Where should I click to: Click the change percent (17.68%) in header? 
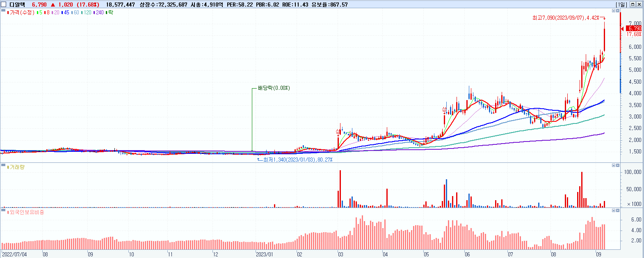[88, 5]
